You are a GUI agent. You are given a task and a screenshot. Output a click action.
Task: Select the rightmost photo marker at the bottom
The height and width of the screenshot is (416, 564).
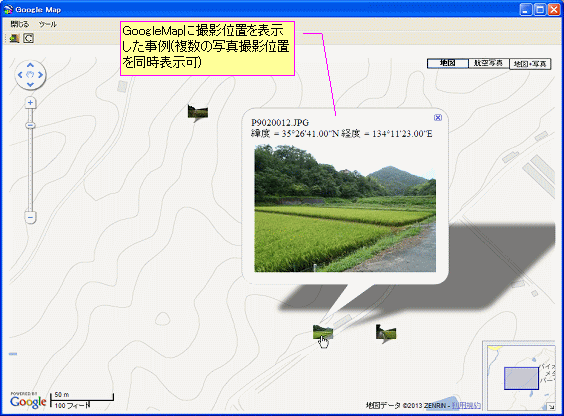coord(386,332)
